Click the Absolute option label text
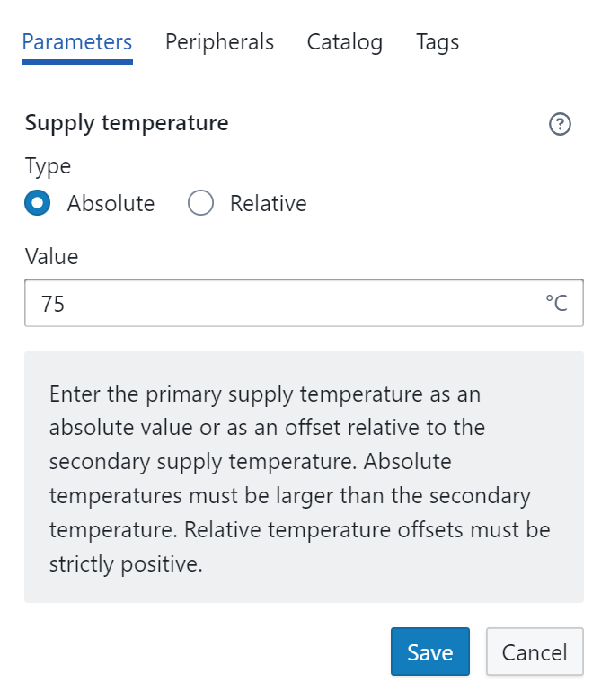 111,204
